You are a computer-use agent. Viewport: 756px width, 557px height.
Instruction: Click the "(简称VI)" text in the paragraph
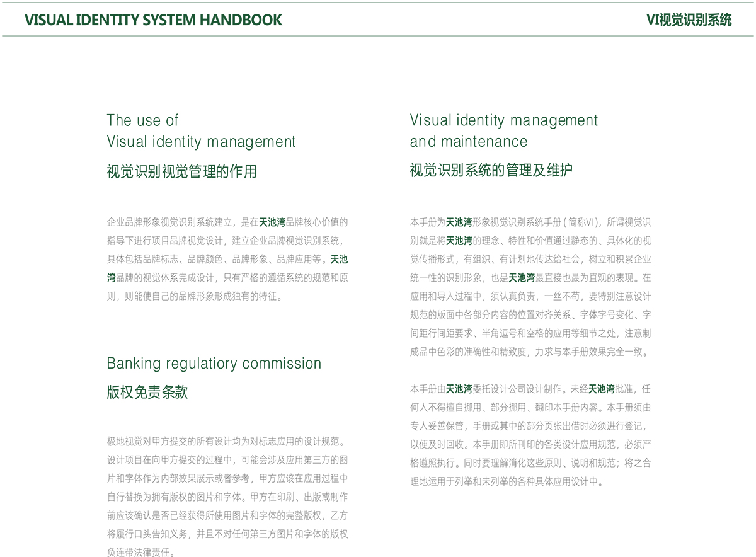pos(582,222)
